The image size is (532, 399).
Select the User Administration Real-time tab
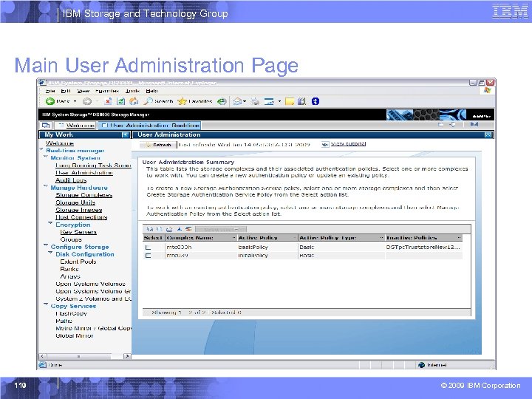(x=149, y=126)
